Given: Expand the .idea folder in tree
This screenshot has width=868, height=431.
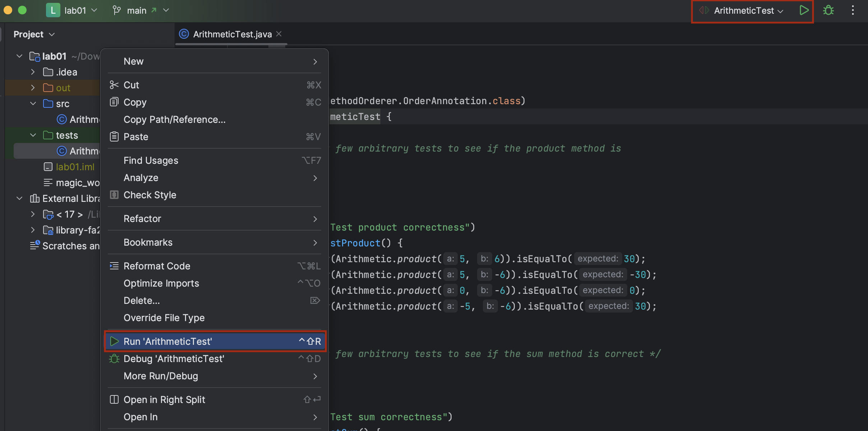Looking at the screenshot, I should pos(33,72).
